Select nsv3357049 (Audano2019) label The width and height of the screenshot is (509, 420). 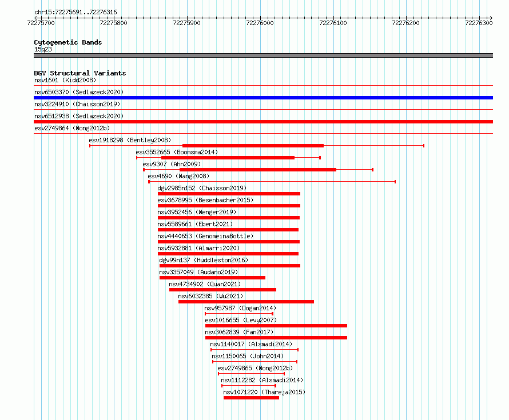(198, 272)
